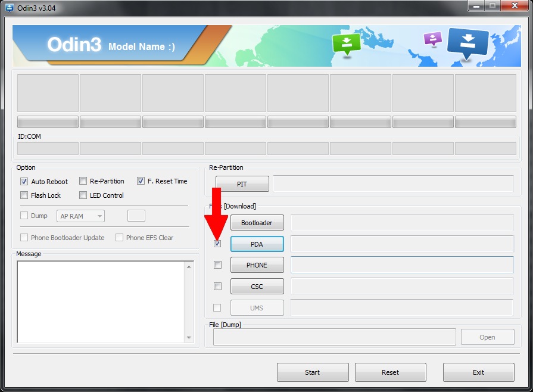The image size is (533, 392).
Task: Click inside the Message log box
Action: click(x=101, y=302)
